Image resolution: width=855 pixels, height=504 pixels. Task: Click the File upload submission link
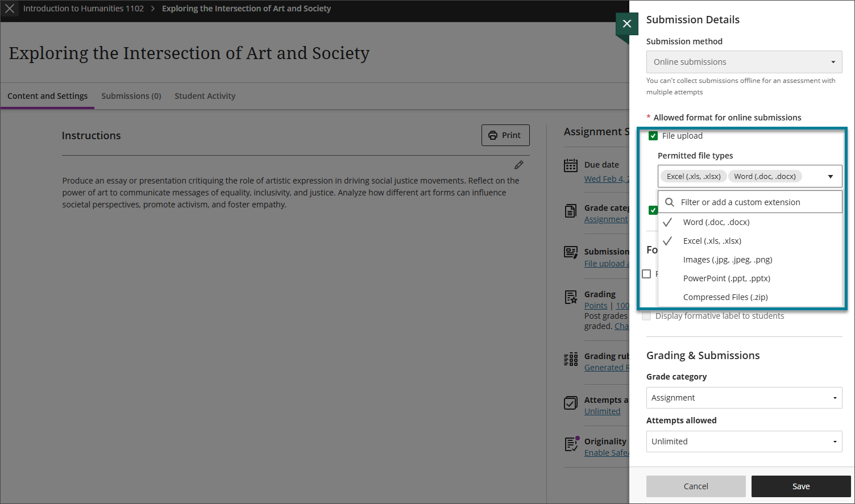[607, 264]
